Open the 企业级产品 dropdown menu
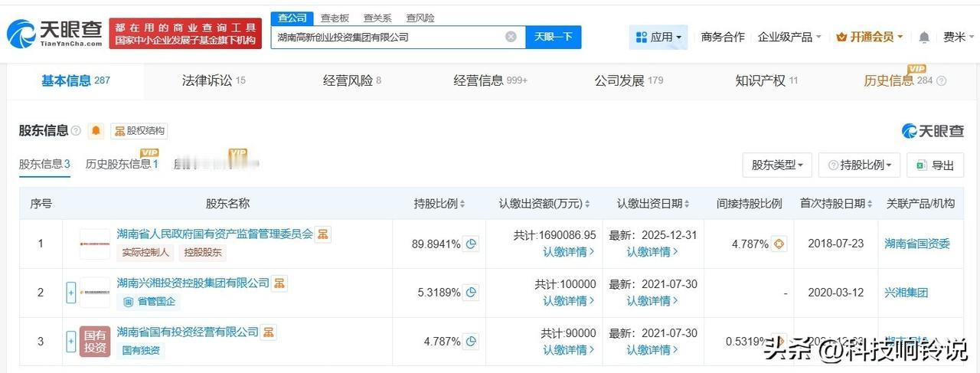The height and width of the screenshot is (373, 980). (789, 37)
